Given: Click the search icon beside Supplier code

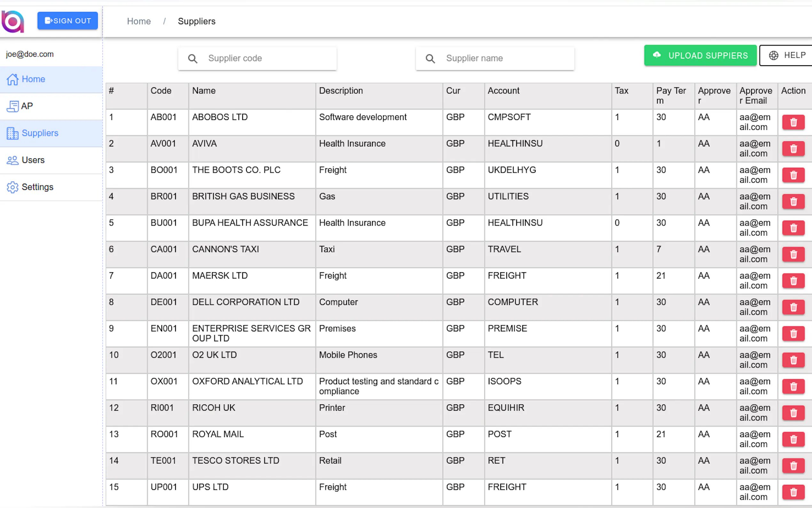Looking at the screenshot, I should pyautogui.click(x=193, y=59).
